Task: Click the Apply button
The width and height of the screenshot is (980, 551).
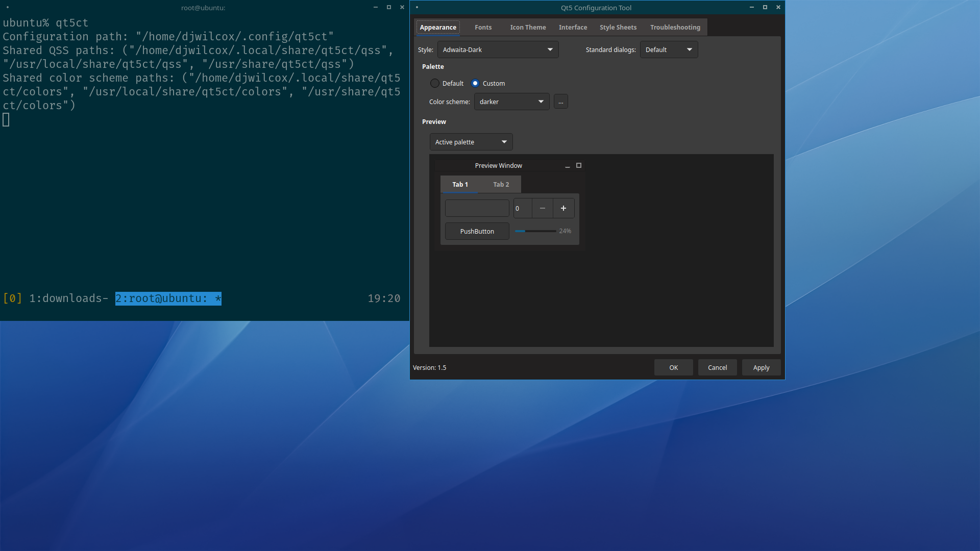Action: click(x=761, y=367)
